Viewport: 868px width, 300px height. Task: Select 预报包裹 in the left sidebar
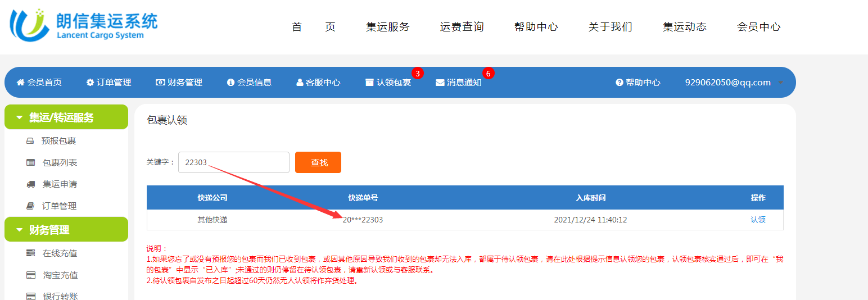pyautogui.click(x=59, y=141)
